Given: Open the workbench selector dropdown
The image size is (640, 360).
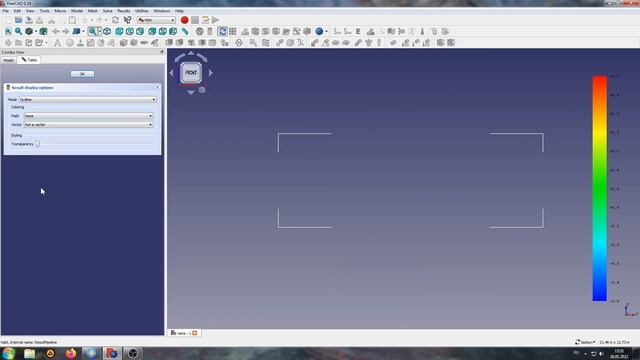Looking at the screenshot, I should click(156, 20).
